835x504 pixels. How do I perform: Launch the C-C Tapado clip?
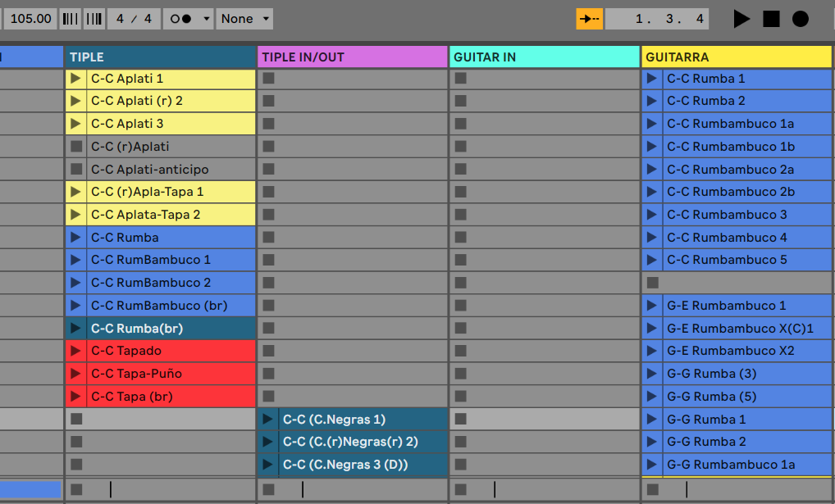tap(76, 351)
